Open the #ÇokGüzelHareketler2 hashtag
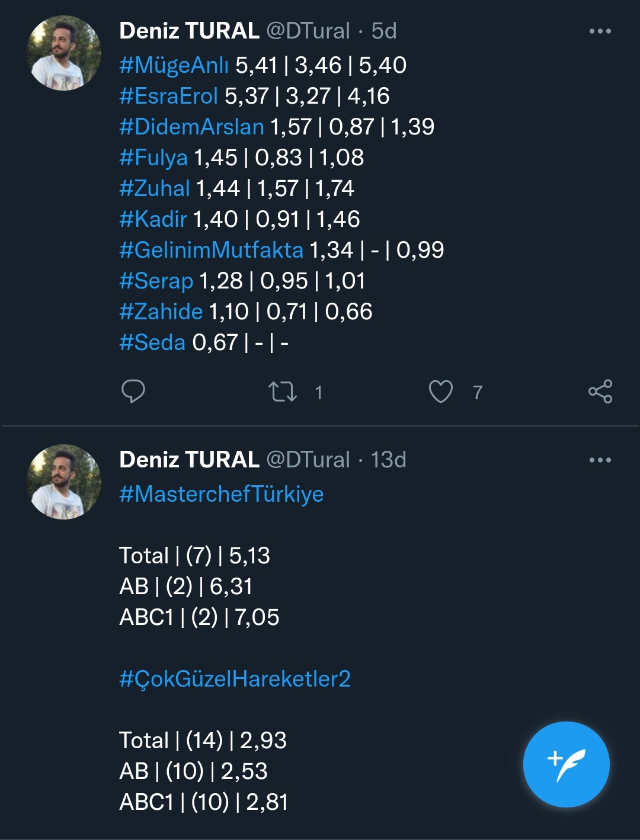640x840 pixels. (235, 679)
